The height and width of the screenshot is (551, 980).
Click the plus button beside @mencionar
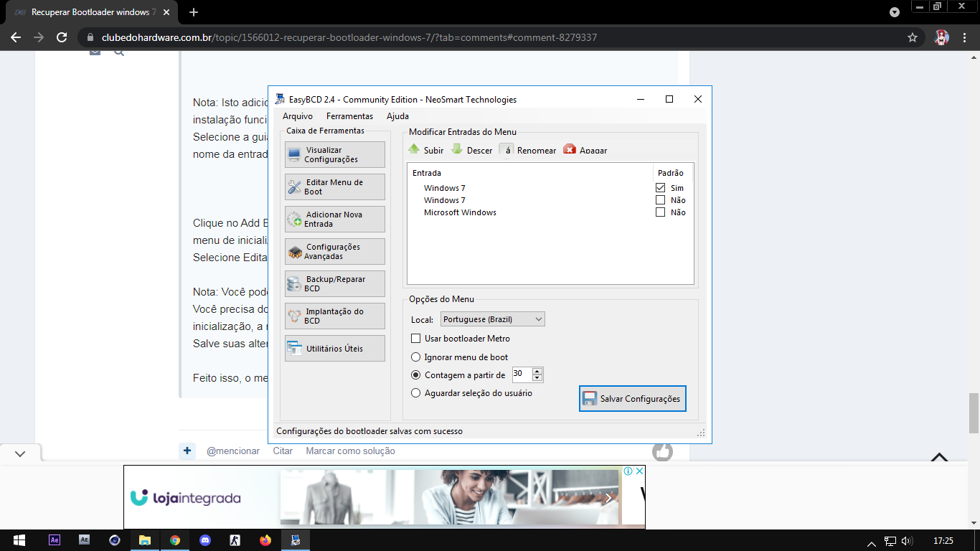pos(187,451)
